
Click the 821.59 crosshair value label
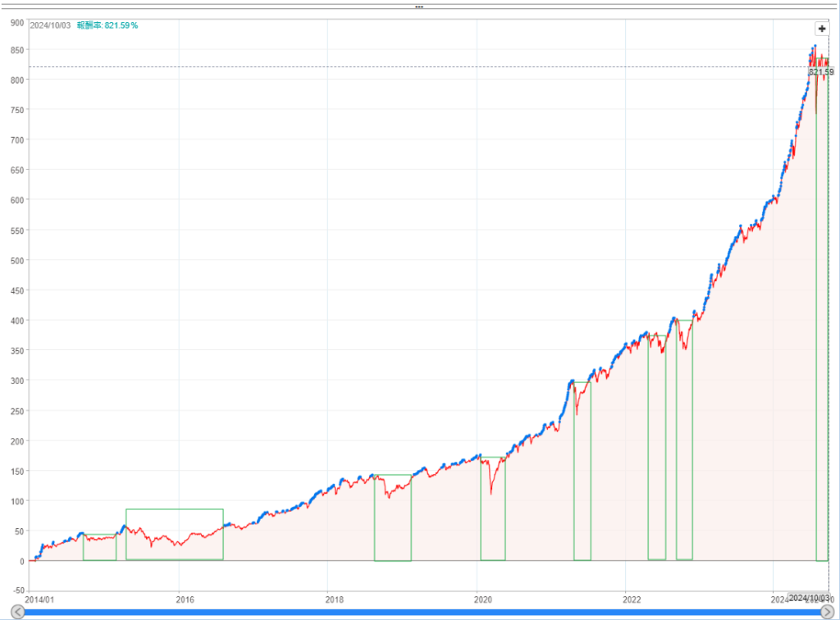pyautogui.click(x=820, y=72)
